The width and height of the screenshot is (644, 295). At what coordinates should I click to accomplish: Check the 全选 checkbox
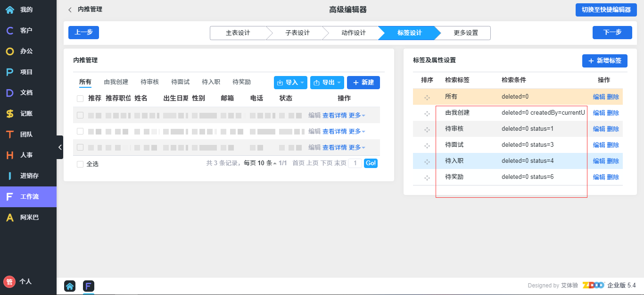(80, 164)
